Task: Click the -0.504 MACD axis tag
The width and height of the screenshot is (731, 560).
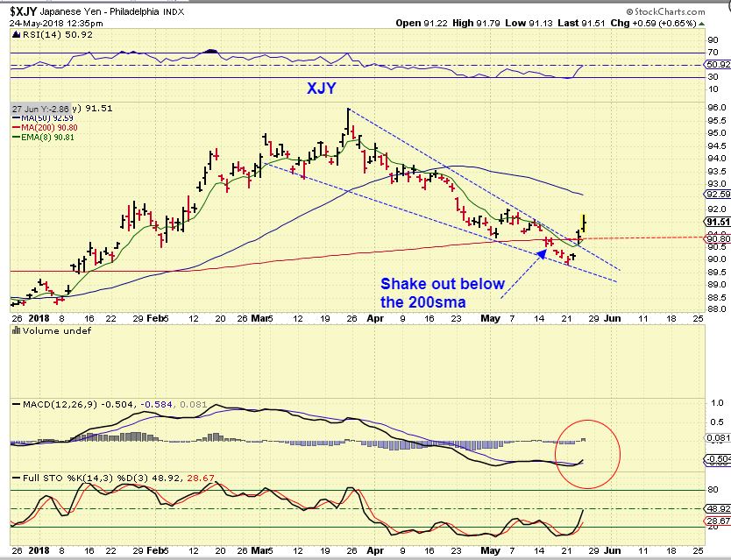Action: pyautogui.click(x=718, y=460)
